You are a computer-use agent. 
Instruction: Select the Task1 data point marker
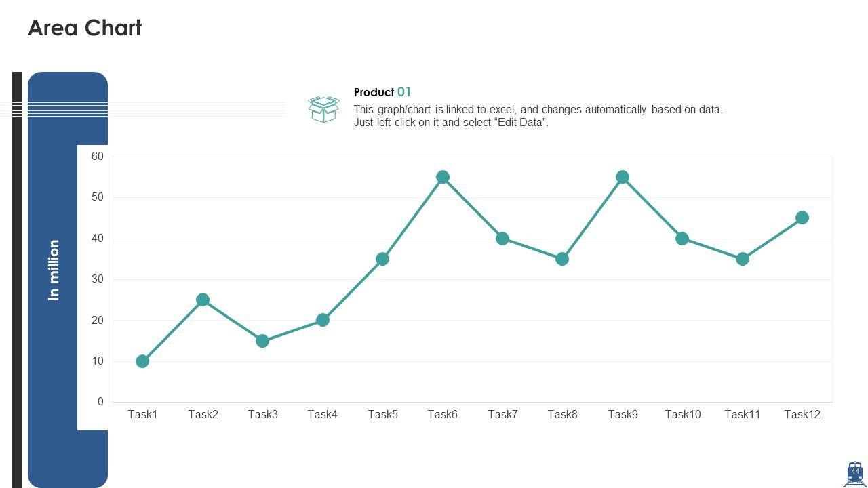pyautogui.click(x=142, y=361)
